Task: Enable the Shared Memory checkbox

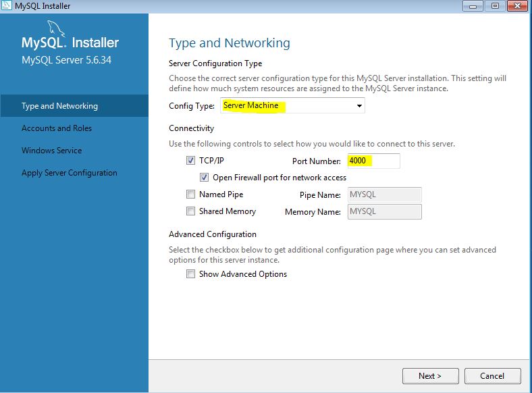Action: pyautogui.click(x=190, y=211)
